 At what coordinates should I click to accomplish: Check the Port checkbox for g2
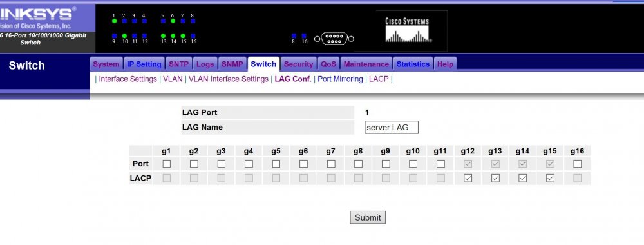click(194, 164)
